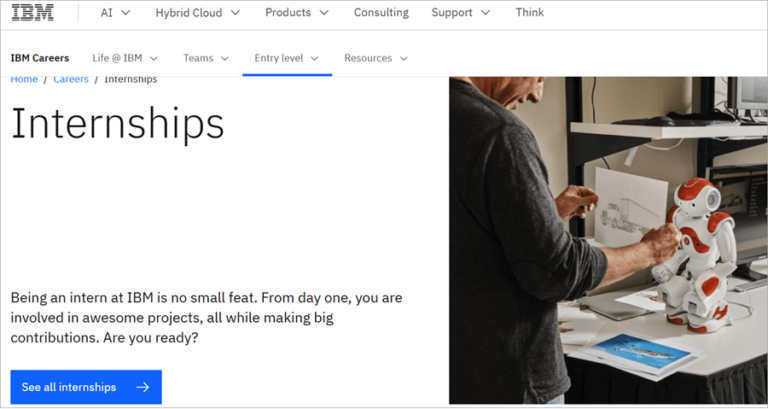
Task: Click IBM Careers heading link
Action: pyautogui.click(x=40, y=58)
